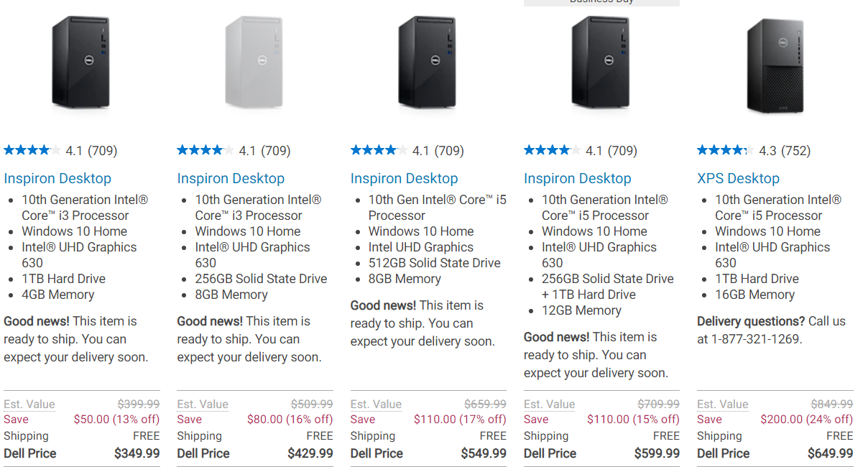The image size is (868, 467).
Task: Click the XPS Desktop star rating icons
Action: (725, 150)
